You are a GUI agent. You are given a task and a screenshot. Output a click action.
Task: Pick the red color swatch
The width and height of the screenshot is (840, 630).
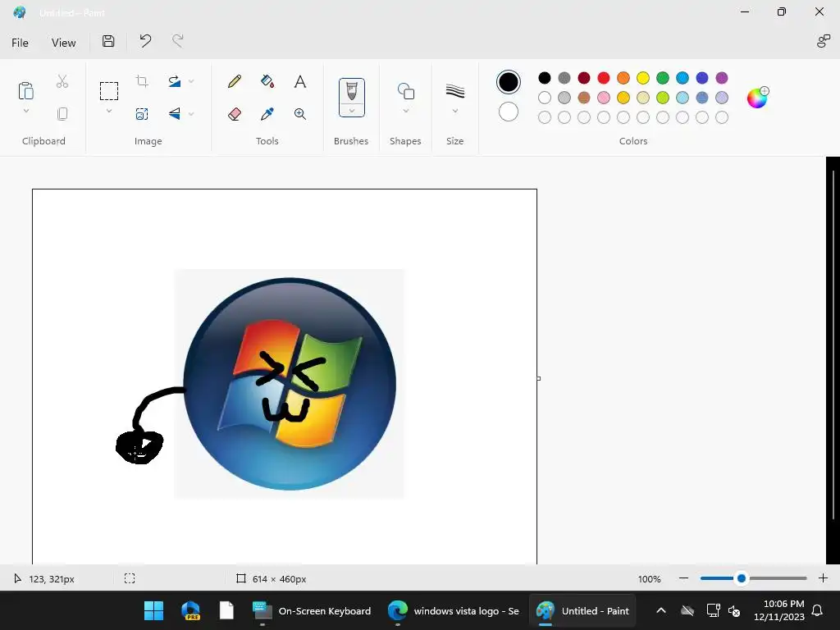[x=603, y=78]
